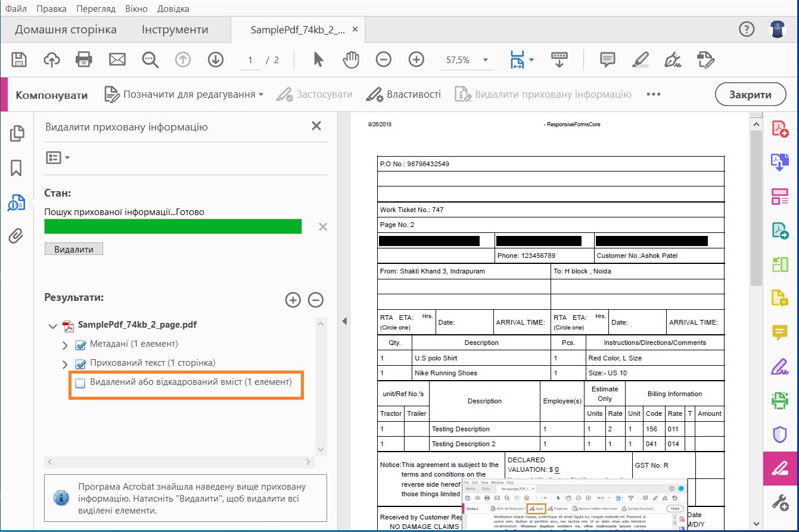Close the SamplePdf_74kb_2 document tab

[355, 29]
